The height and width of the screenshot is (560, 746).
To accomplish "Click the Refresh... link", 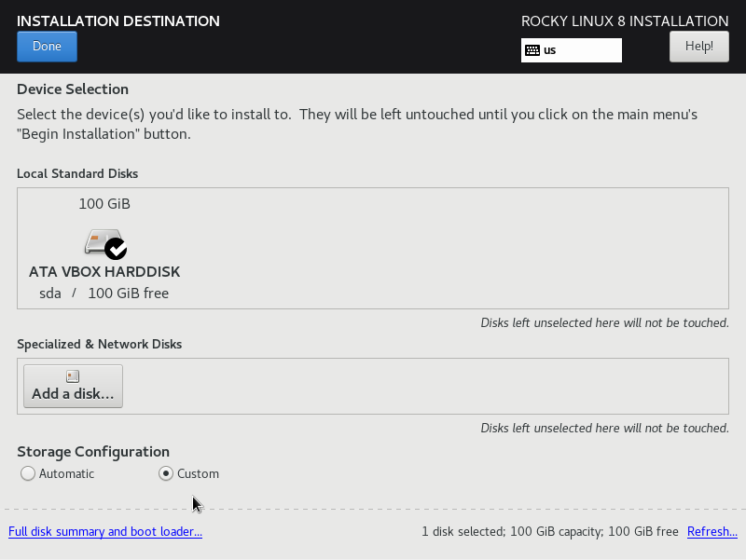I will 711,532.
